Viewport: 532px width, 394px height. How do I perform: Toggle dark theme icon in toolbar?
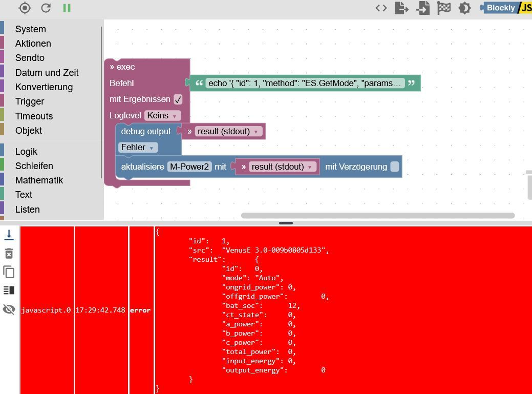pyautogui.click(x=464, y=8)
